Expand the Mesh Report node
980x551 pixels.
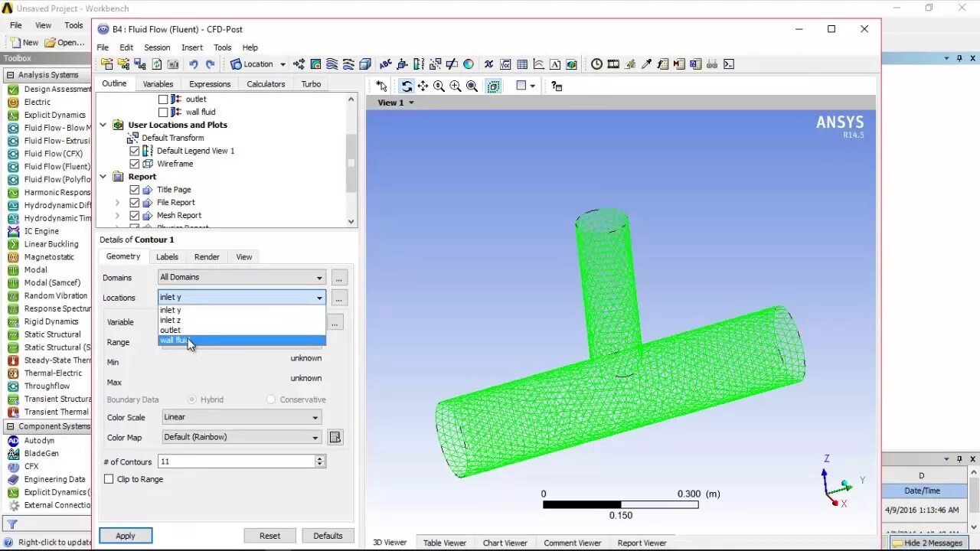[x=117, y=216]
